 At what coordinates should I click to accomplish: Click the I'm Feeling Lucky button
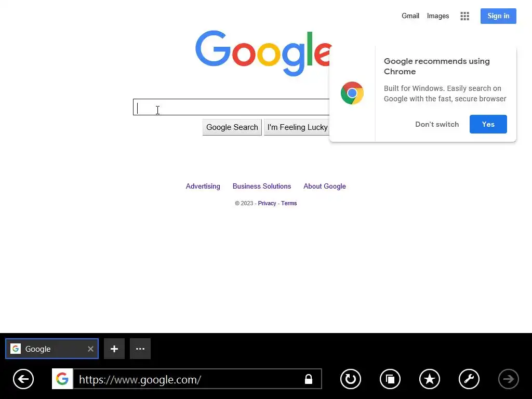pos(297,127)
